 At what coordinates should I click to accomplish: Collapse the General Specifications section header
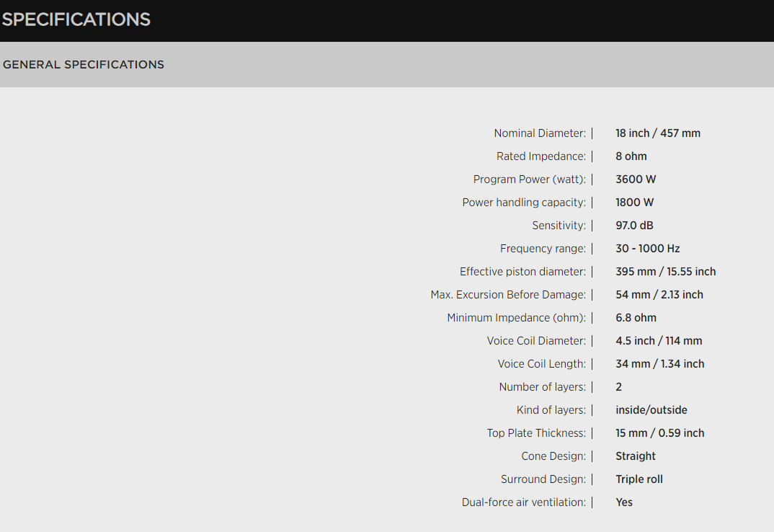pyautogui.click(x=84, y=64)
